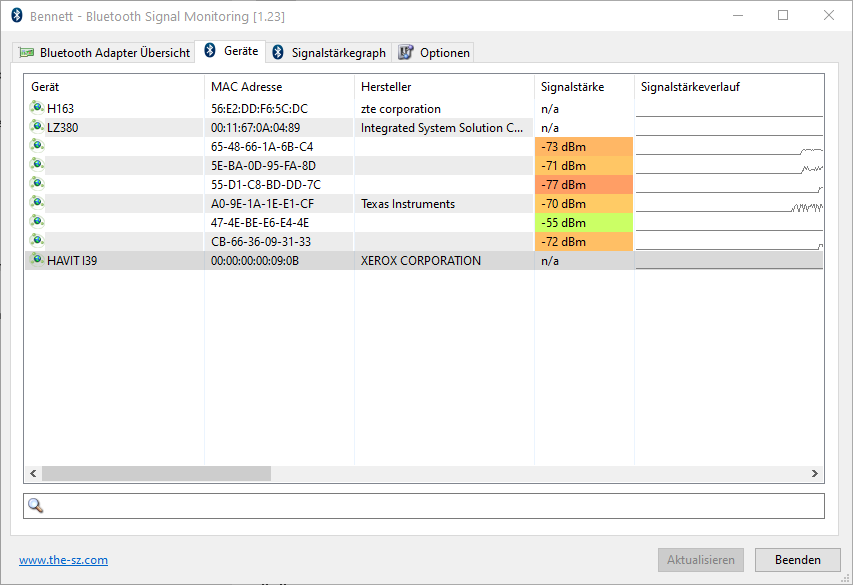
Task: Click the device icon for LZ380
Action: coord(36,126)
